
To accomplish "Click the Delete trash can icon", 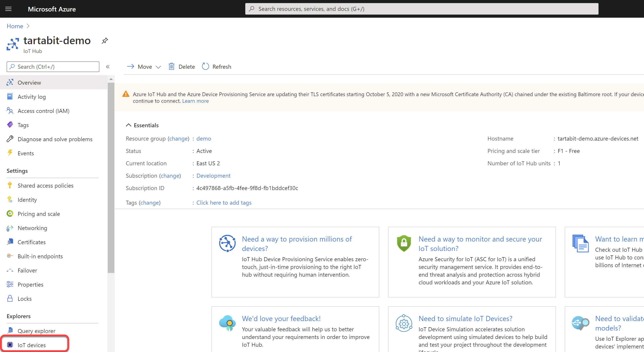I will tap(172, 67).
